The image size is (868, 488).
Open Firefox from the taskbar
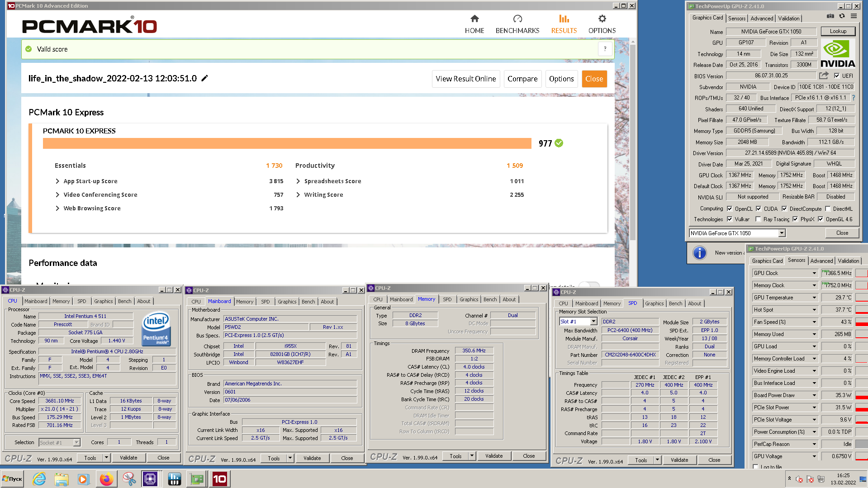tap(106, 479)
